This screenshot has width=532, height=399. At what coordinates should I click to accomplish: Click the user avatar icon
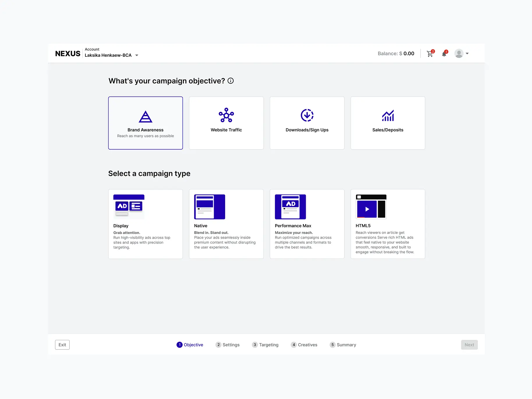(459, 54)
